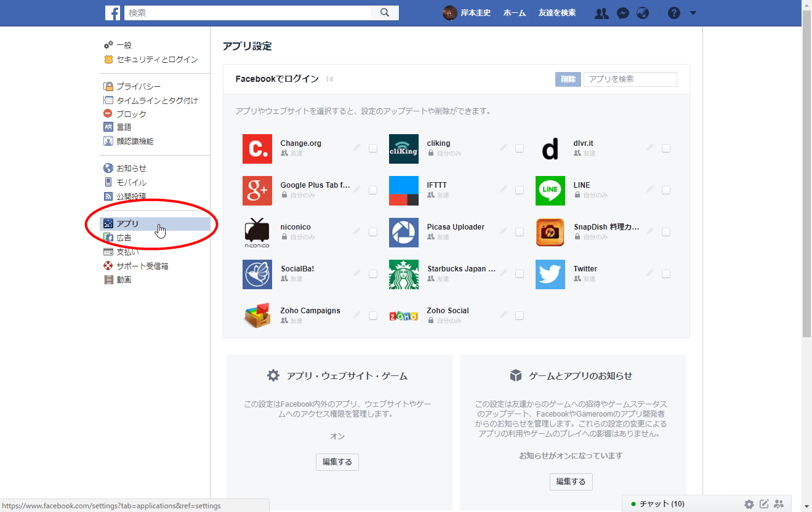Open friend requests icon in top bar

click(601, 13)
